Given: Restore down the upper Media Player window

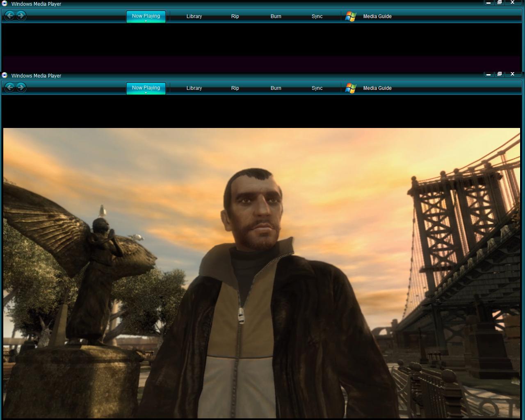Looking at the screenshot, I should [x=500, y=2].
